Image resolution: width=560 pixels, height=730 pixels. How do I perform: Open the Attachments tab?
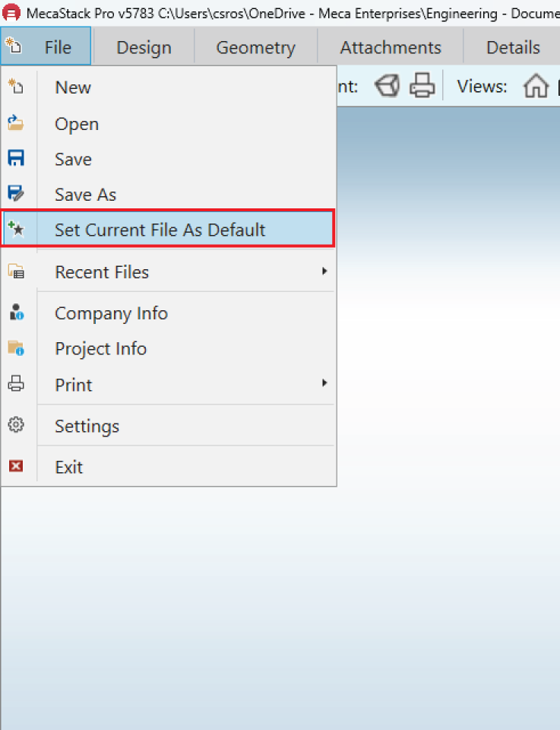391,47
